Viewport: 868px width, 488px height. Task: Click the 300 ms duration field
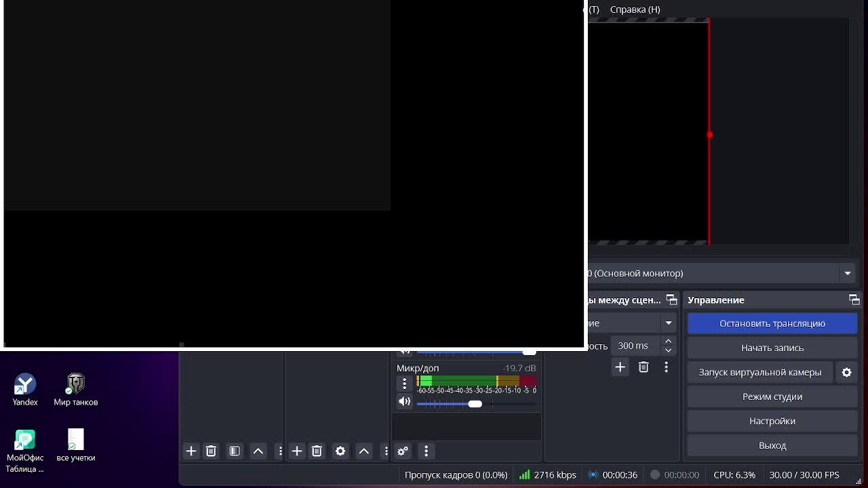click(634, 346)
